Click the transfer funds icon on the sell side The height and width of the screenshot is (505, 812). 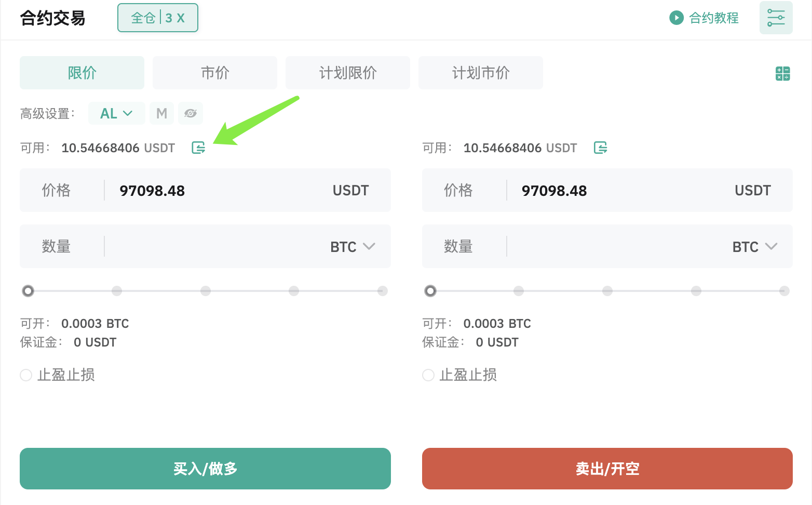tap(601, 148)
